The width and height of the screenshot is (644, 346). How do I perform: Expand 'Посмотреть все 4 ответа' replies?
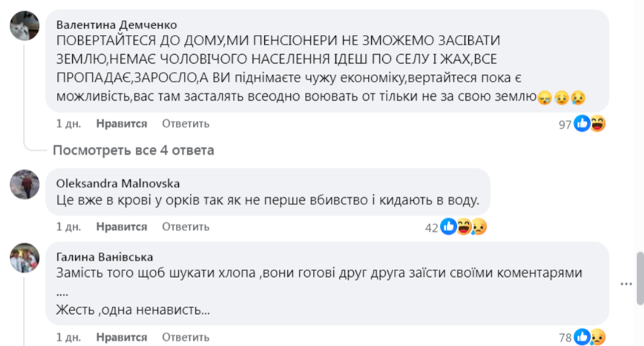[133, 150]
